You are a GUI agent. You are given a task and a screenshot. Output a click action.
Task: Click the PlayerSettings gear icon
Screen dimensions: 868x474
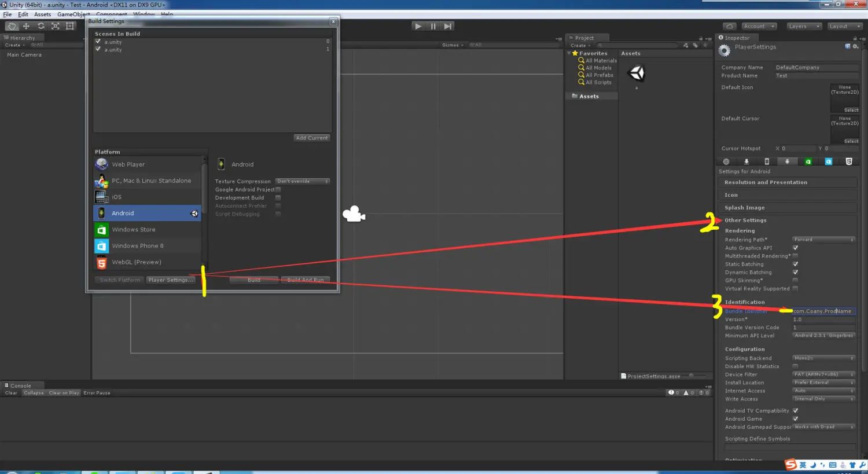coord(724,51)
